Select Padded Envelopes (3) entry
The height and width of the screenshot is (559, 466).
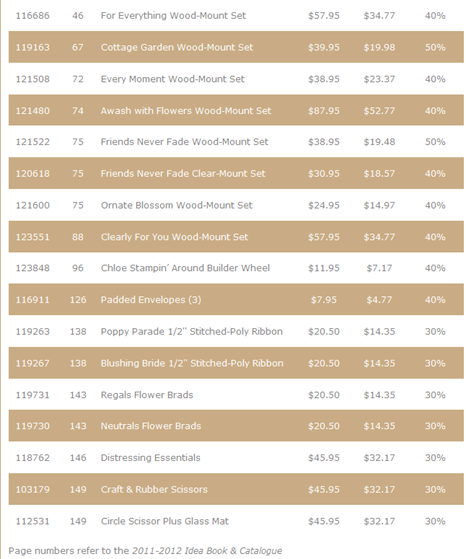(236, 300)
